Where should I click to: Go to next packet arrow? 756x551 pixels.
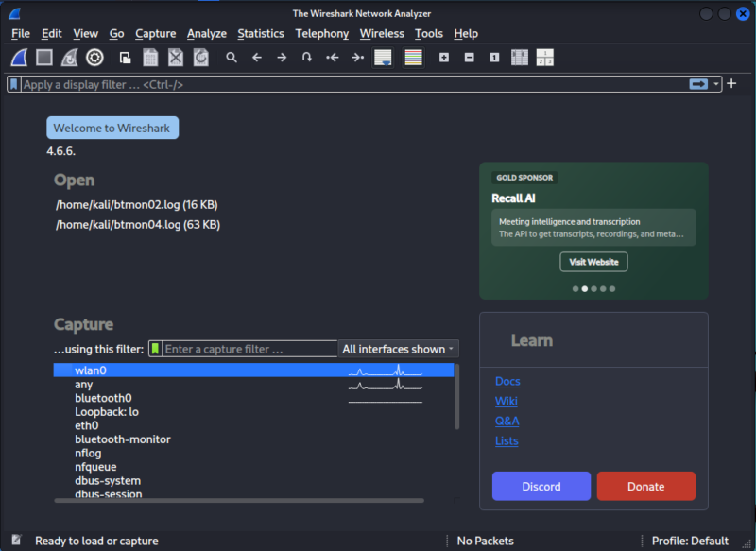282,58
